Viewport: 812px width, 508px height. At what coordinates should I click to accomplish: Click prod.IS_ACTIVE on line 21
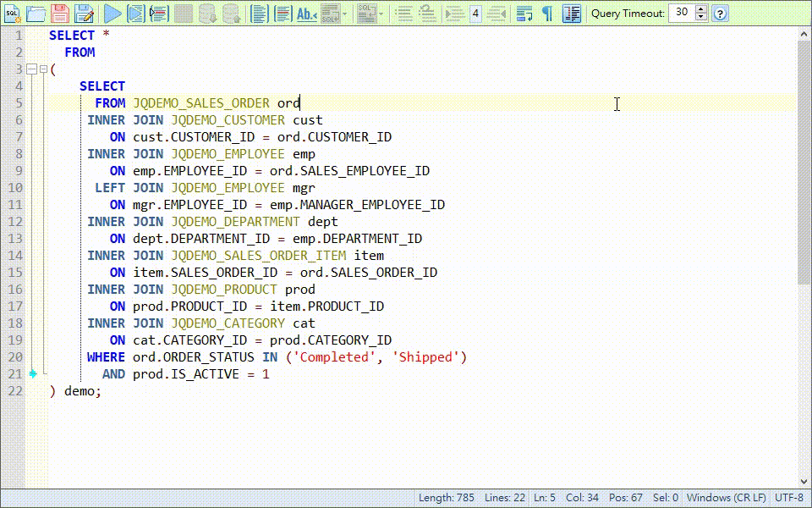pos(186,374)
